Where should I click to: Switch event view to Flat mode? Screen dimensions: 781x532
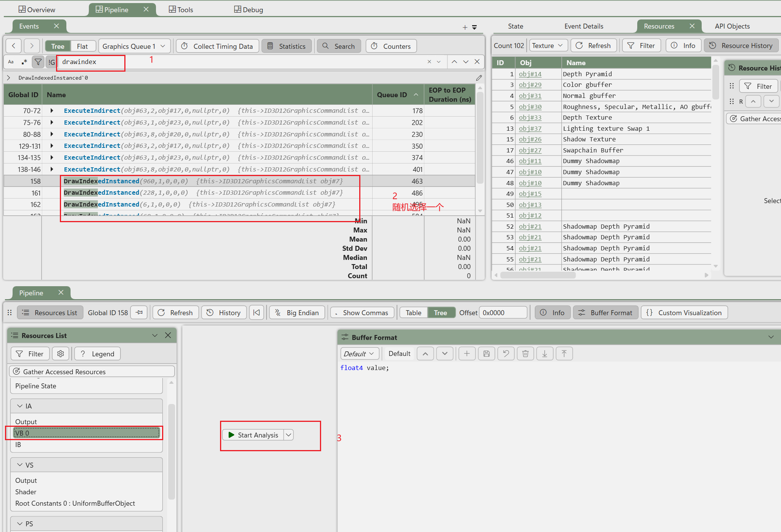(x=82, y=46)
